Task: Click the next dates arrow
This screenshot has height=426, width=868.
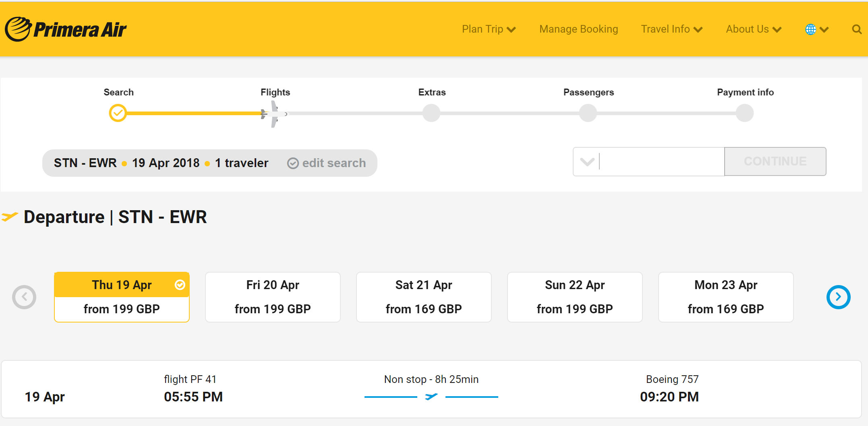Action: [838, 297]
